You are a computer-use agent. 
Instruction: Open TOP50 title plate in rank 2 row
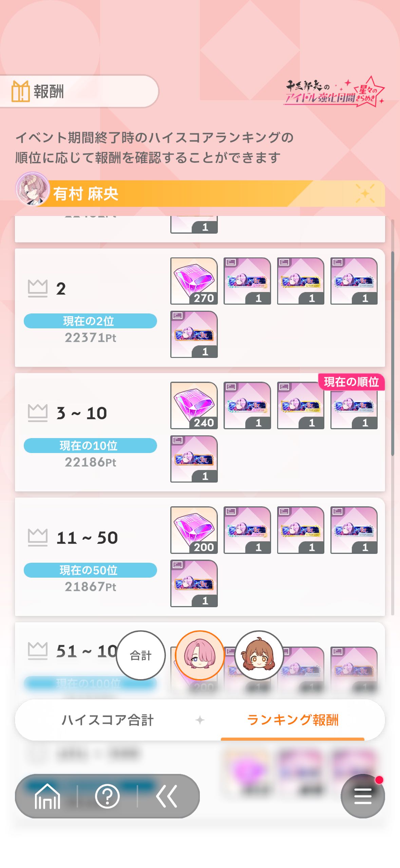tap(247, 281)
